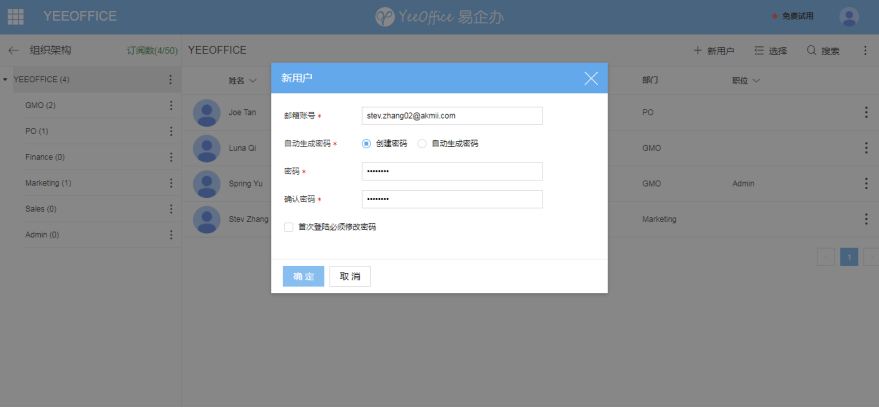Click the 邮箱账号 email input field

[x=452, y=116]
